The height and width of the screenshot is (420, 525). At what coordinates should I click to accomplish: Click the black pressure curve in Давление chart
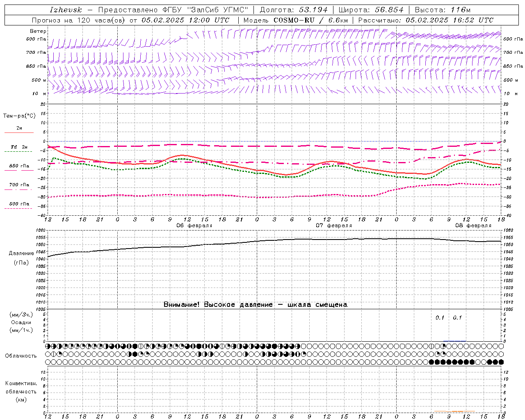[x=275, y=240]
